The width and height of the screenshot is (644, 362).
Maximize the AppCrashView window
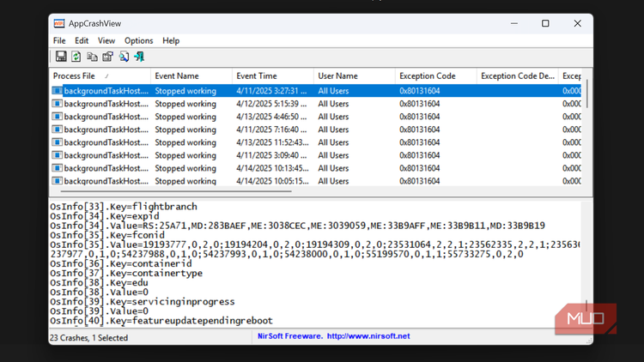tap(545, 23)
